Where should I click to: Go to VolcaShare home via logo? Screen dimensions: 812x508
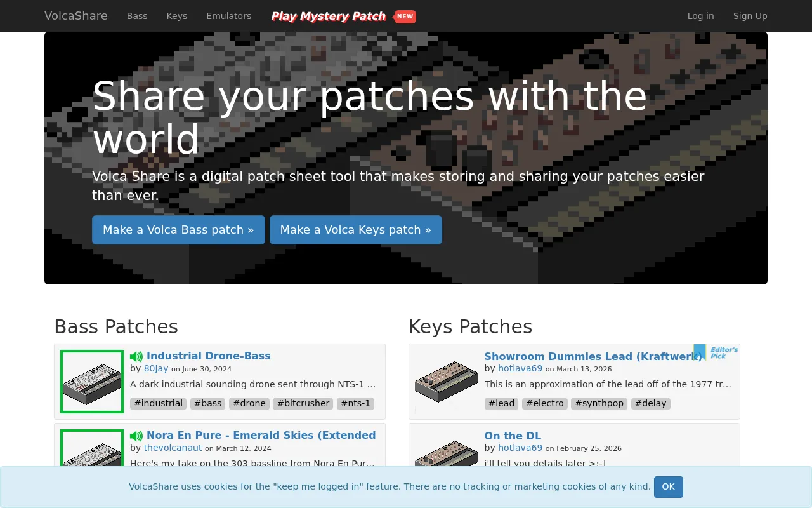[76, 16]
